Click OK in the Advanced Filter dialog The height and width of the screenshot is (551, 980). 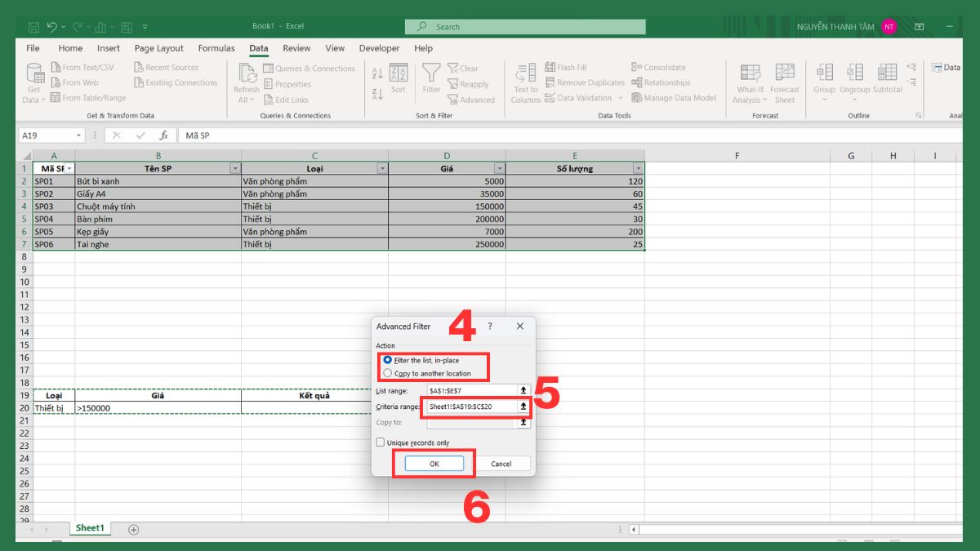click(434, 463)
